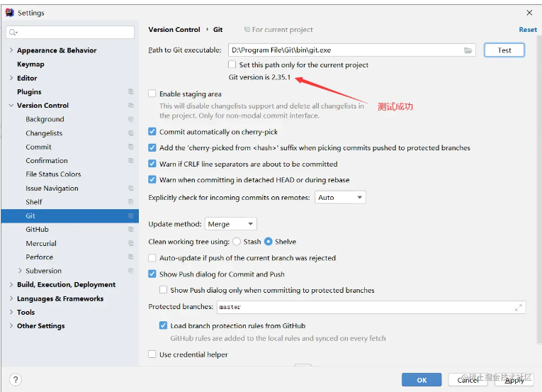The width and height of the screenshot is (542, 392).
Task: Click the Reset link
Action: coord(528,30)
